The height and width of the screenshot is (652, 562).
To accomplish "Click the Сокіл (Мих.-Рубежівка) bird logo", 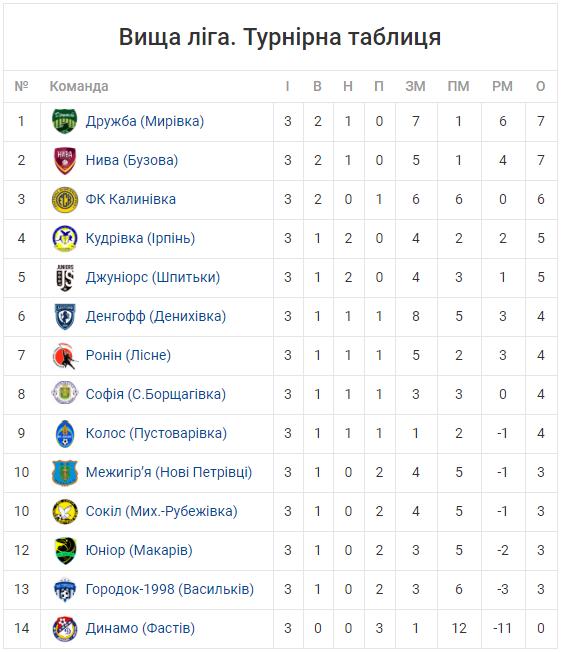I will pos(65,511).
